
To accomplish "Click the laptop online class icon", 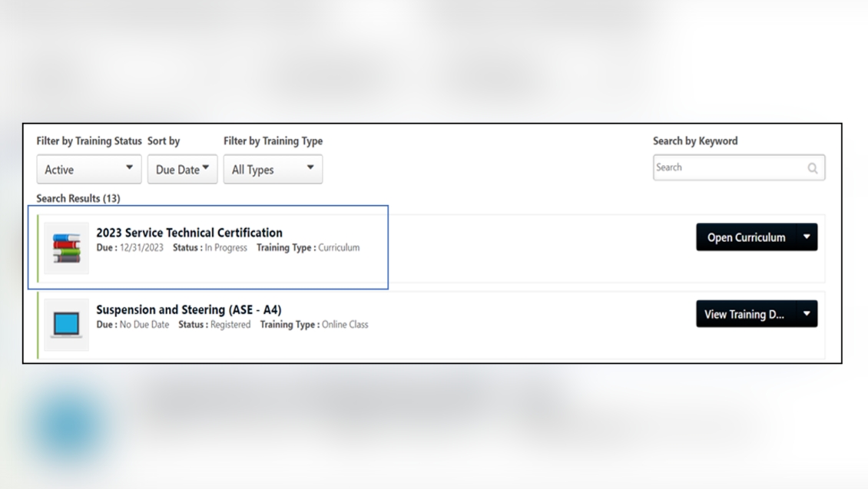I will click(66, 325).
